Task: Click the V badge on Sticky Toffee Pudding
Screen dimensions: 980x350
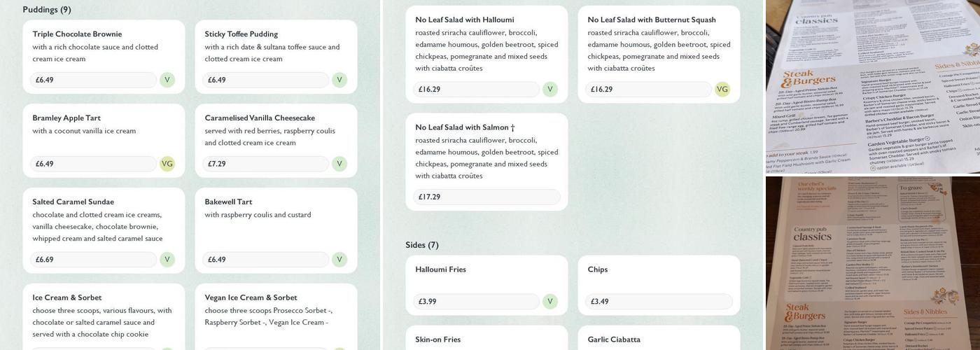Action: [x=339, y=80]
